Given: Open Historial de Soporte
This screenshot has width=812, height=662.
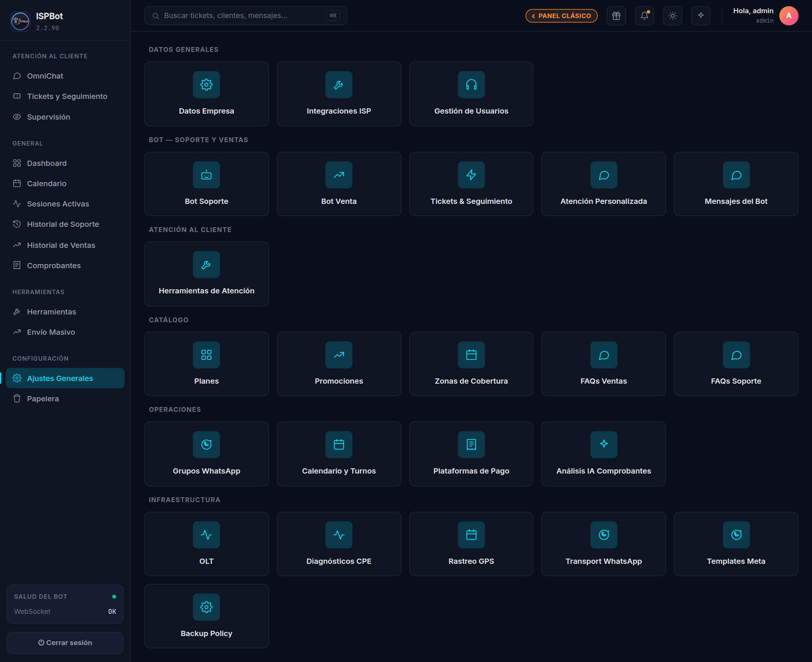Looking at the screenshot, I should (x=65, y=224).
